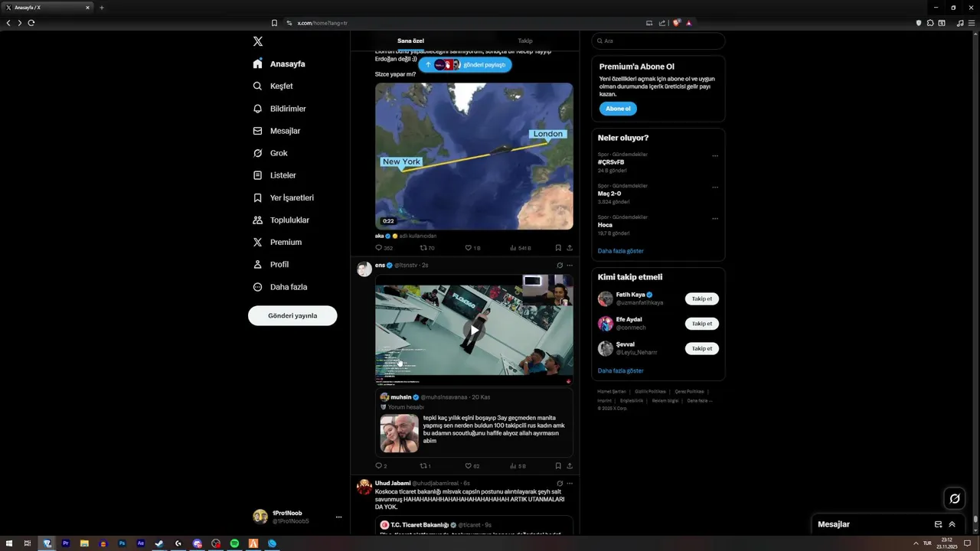The height and width of the screenshot is (551, 980).
Task: Open options for the Hoca trend
Action: click(715, 219)
